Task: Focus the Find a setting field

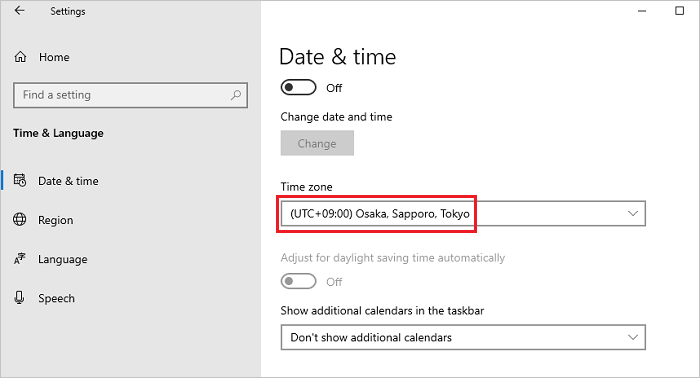Action: 130,95
